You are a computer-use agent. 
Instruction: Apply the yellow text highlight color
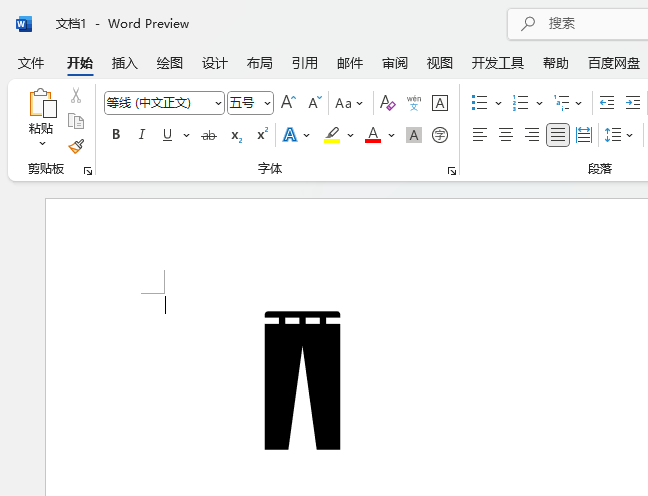(332, 135)
